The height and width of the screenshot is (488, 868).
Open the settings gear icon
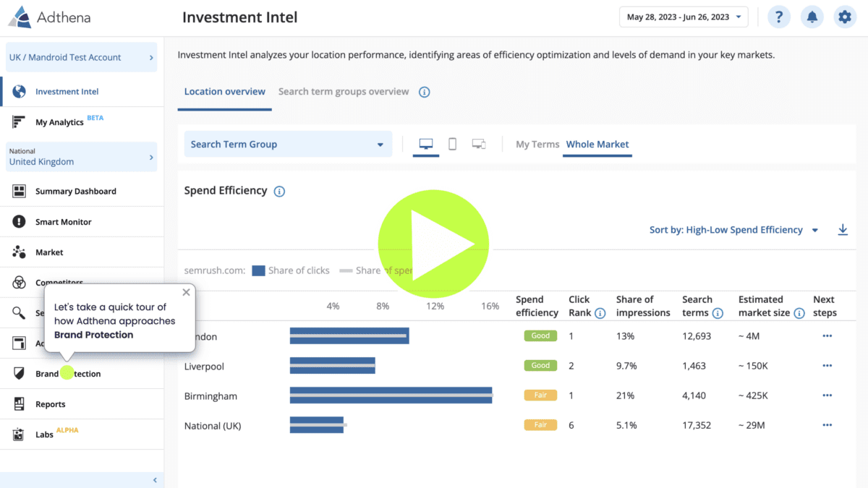tap(844, 17)
